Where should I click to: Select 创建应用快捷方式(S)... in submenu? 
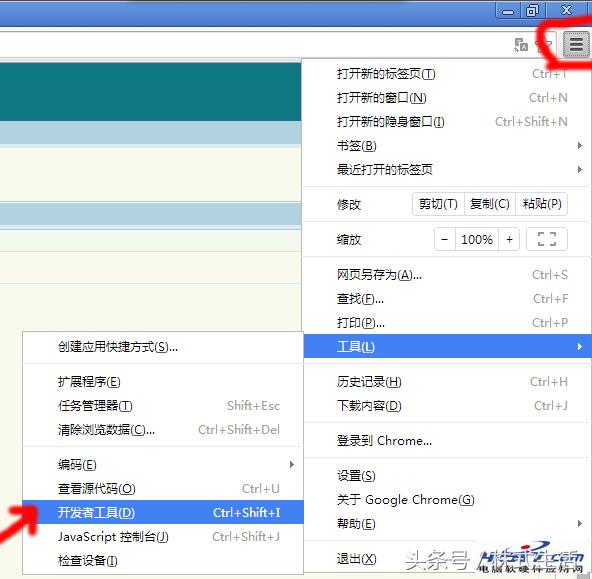(x=163, y=346)
